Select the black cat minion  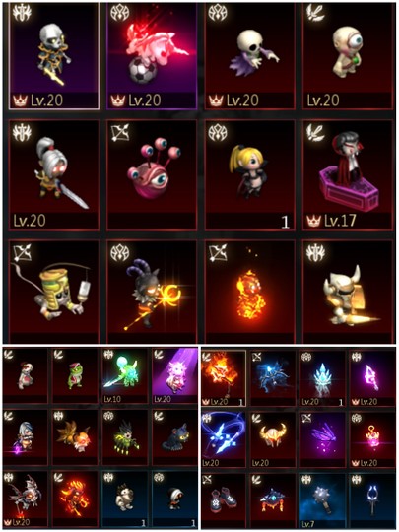coord(174,437)
